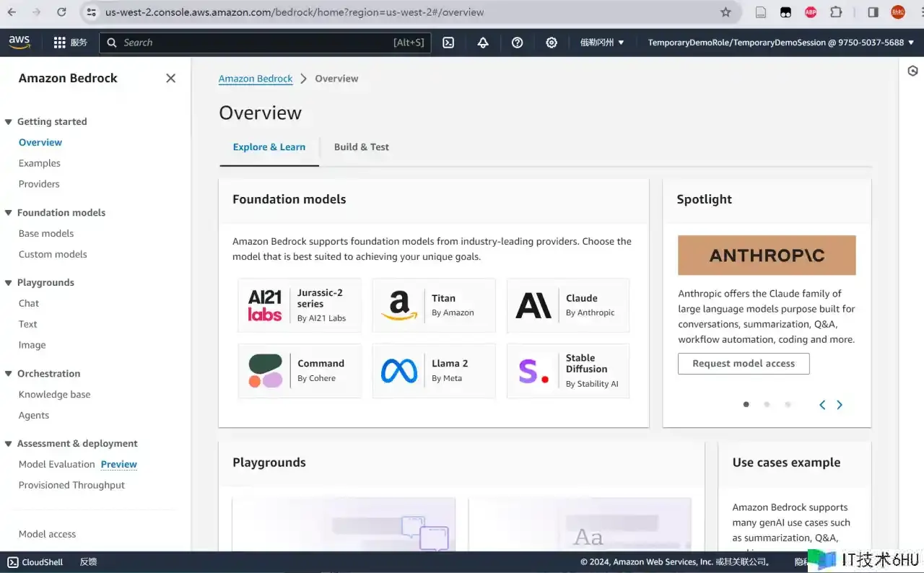Select the third spotlight carousel dot
The height and width of the screenshot is (573, 924).
tap(788, 405)
